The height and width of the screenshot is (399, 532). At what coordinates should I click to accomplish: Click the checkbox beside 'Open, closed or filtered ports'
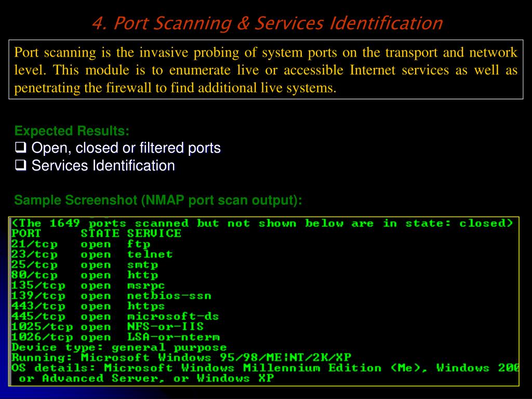coord(21,148)
